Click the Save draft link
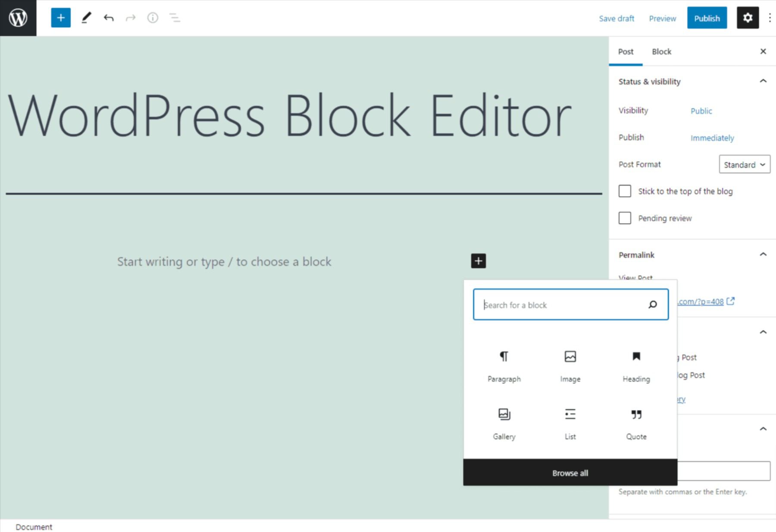This screenshot has width=776, height=532. click(x=616, y=18)
